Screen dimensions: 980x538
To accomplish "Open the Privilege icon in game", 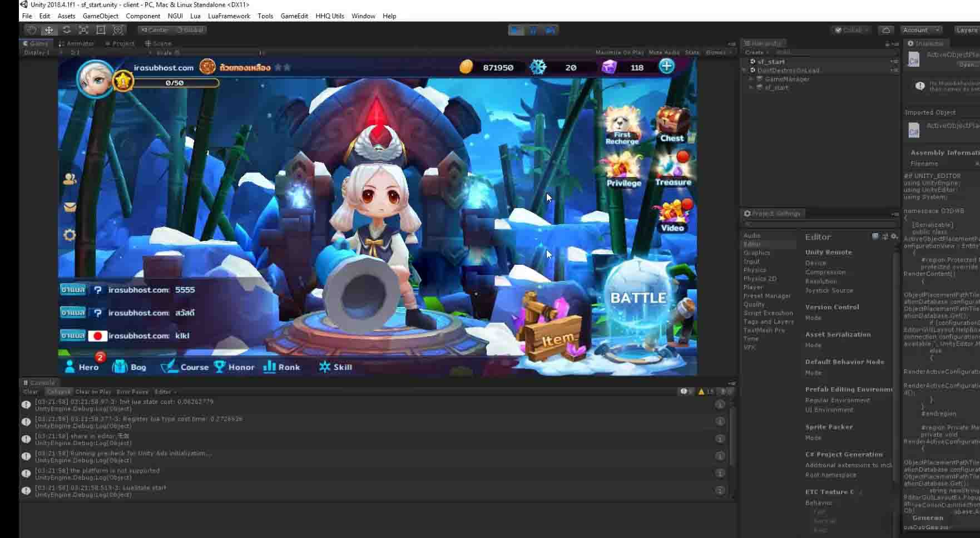I will 623,170.
